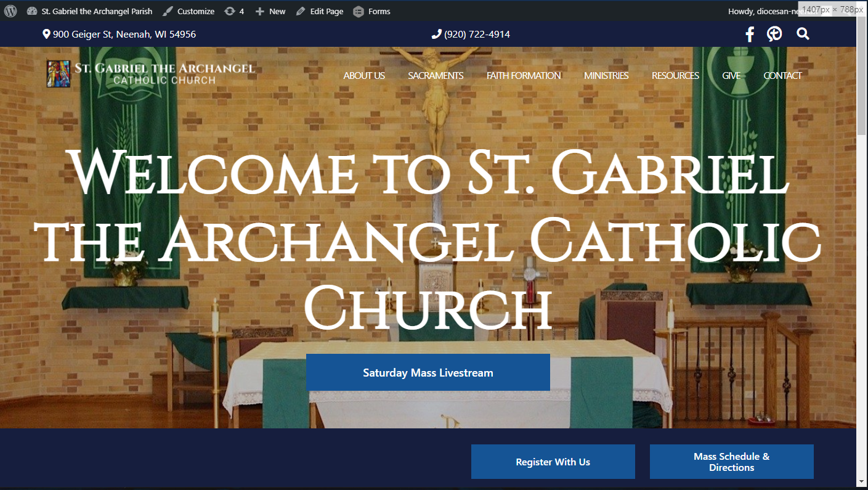Click the page scrollbar down arrow

(x=861, y=481)
